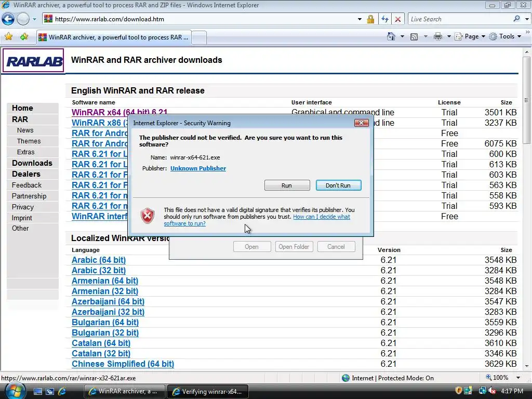Click Cancel in the download dialog
The image size is (532, 399).
(336, 247)
